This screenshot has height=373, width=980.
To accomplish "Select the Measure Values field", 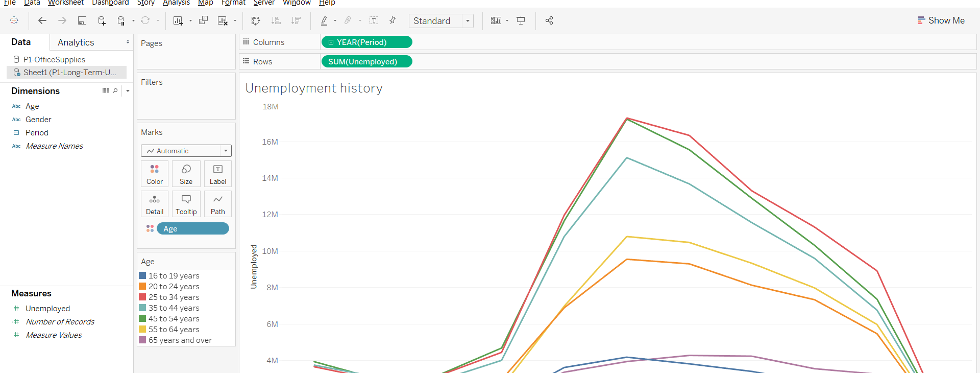I will (x=54, y=335).
